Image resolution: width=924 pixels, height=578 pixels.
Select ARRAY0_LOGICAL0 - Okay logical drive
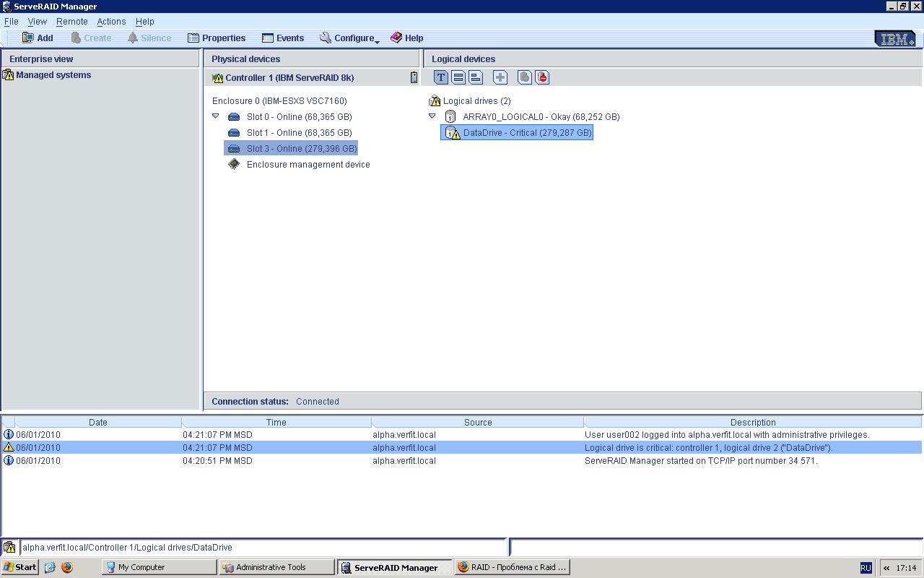point(541,117)
